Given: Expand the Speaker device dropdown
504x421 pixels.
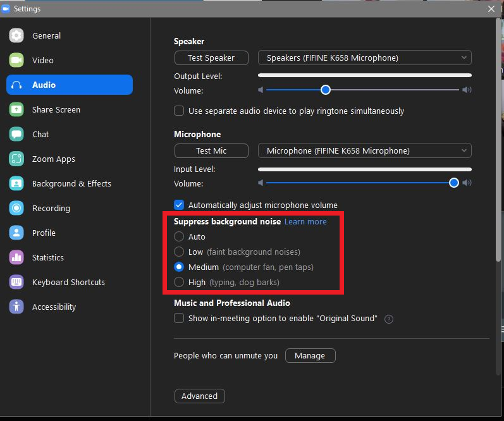Looking at the screenshot, I should pyautogui.click(x=364, y=58).
